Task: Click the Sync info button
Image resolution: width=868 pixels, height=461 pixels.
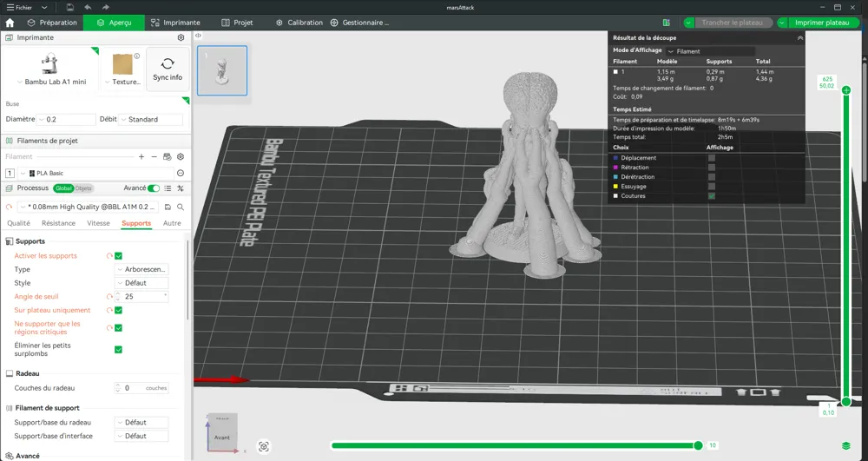Action: point(168,69)
